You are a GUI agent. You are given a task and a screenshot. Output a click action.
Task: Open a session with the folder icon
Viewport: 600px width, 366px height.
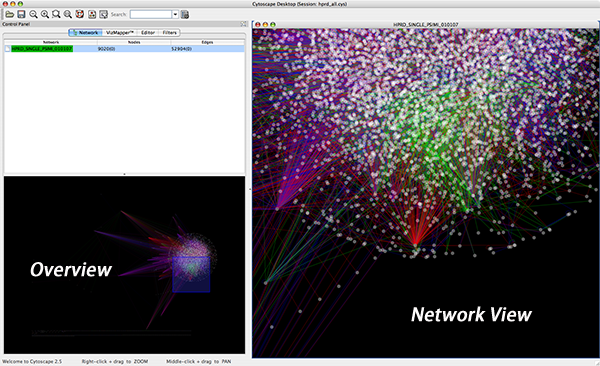tap(10, 15)
